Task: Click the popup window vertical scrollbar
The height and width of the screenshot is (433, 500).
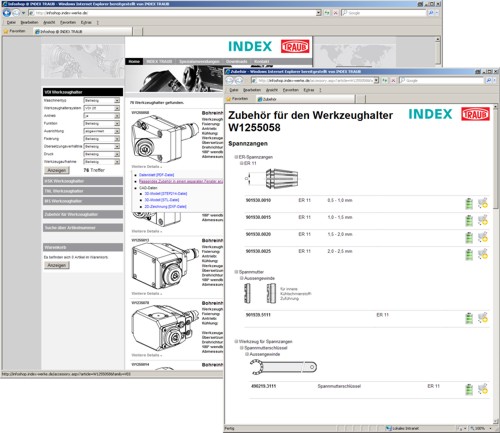Action: [x=496, y=263]
